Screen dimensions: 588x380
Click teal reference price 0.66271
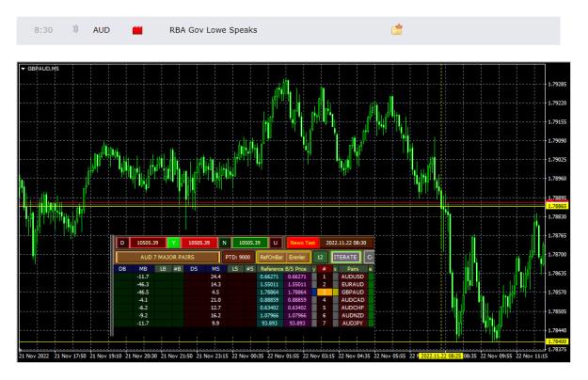click(x=269, y=277)
